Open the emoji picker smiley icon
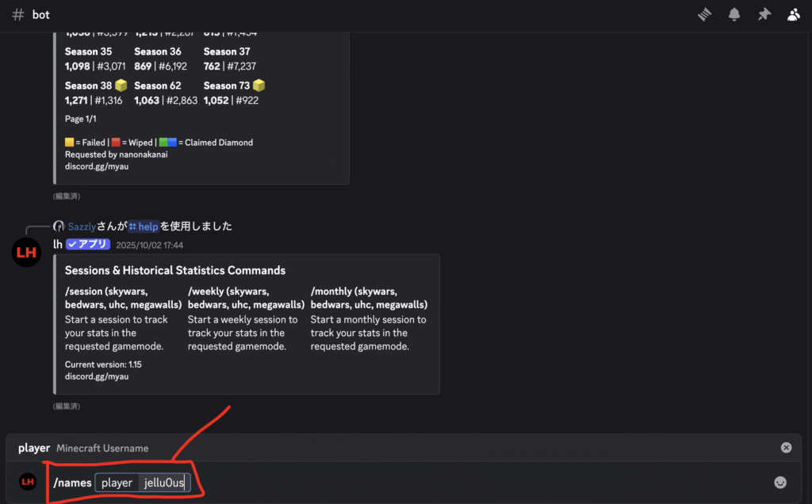Viewport: 812px width, 504px height. [780, 482]
